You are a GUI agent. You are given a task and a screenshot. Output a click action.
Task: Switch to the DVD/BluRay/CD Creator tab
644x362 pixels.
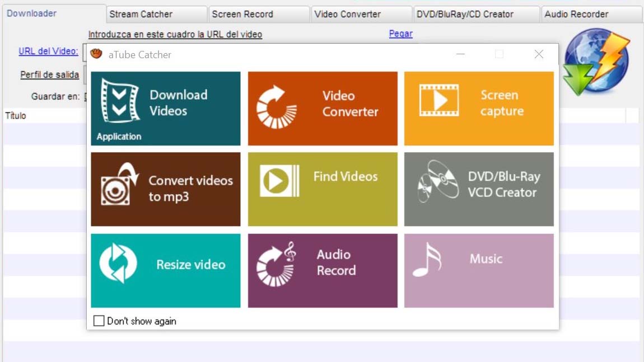tap(477, 15)
